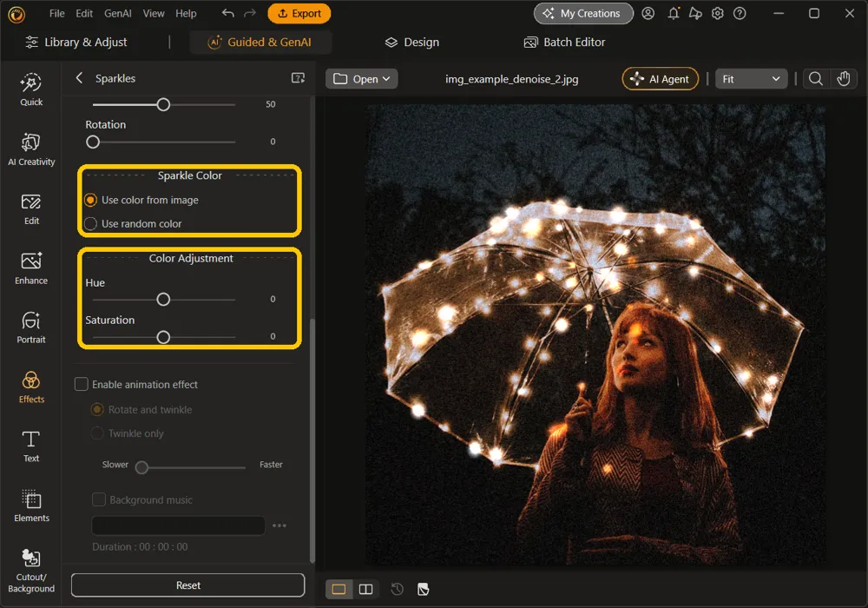Click the img_example_denoise_2.jpg file name
868x608 pixels.
pos(511,79)
